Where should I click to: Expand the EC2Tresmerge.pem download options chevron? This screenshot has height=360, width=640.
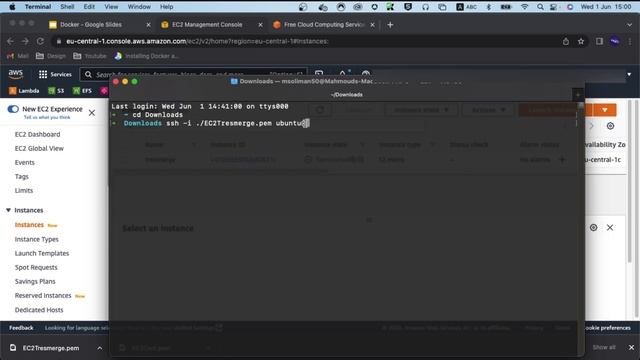pyautogui.click(x=100, y=348)
